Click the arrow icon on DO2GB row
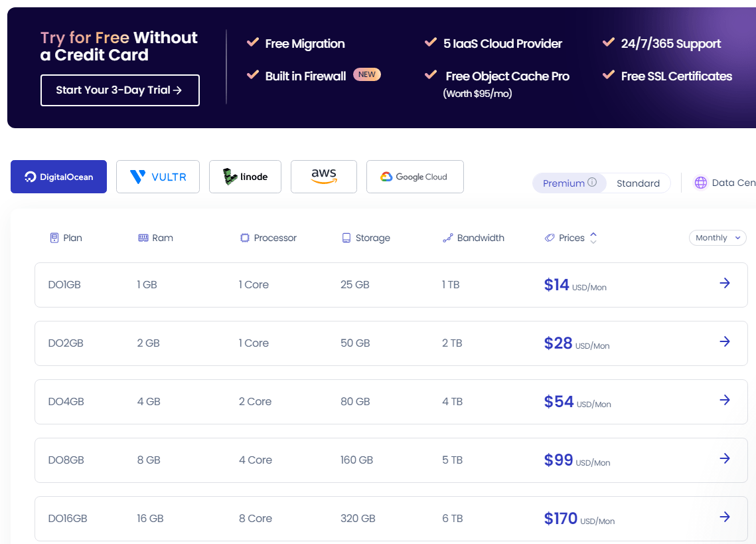This screenshot has height=544, width=756. [x=725, y=342]
